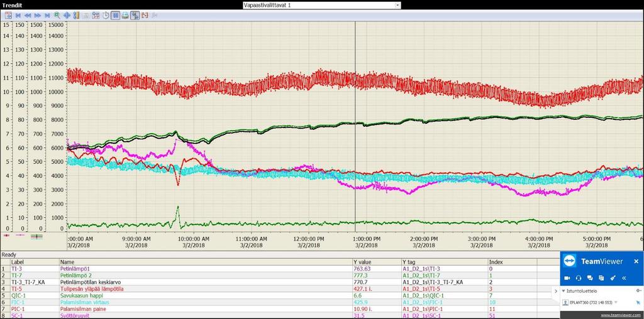This screenshot has width=644, height=319.
Task: Collapse TeamViewer toolbar with double chevron
Action: pos(624,278)
